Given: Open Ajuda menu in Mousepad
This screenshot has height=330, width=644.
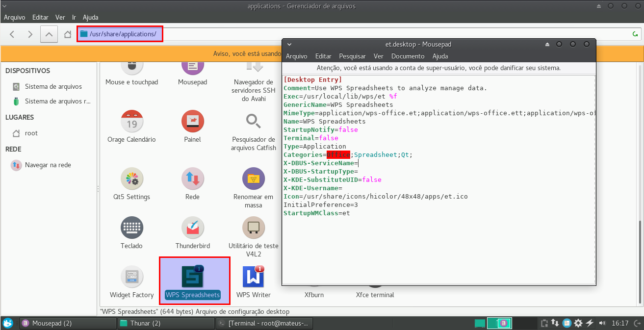Looking at the screenshot, I should tap(440, 56).
